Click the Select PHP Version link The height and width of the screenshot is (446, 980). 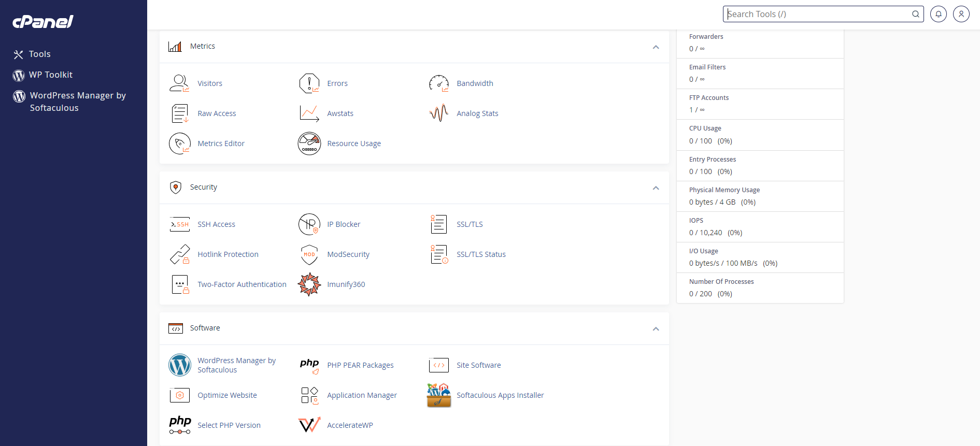(229, 425)
